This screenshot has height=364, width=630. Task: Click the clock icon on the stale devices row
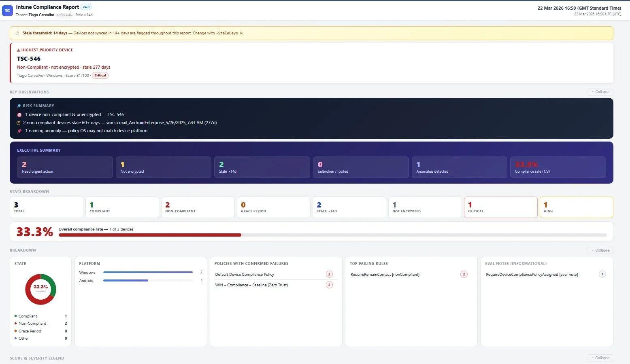pos(19,123)
